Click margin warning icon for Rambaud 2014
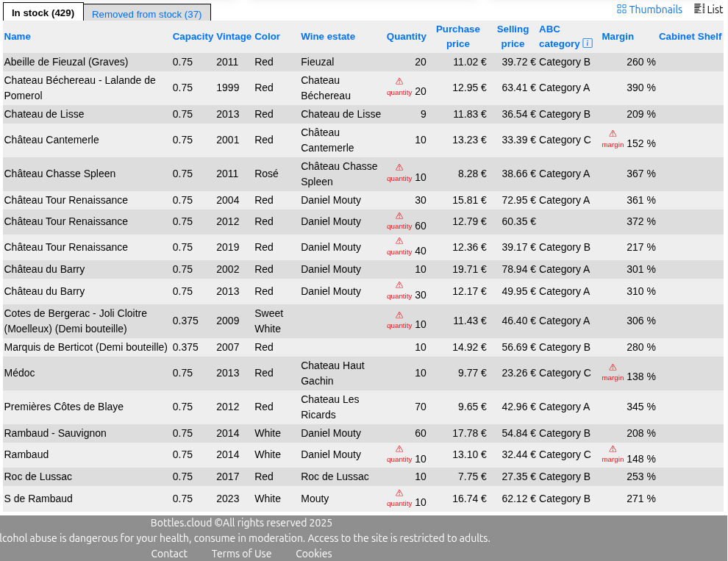This screenshot has height=561, width=728. click(x=613, y=449)
